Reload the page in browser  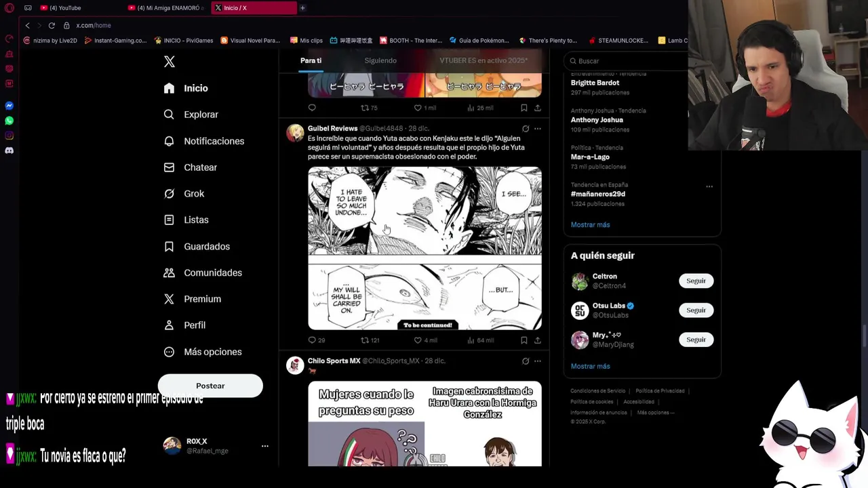tap(52, 25)
